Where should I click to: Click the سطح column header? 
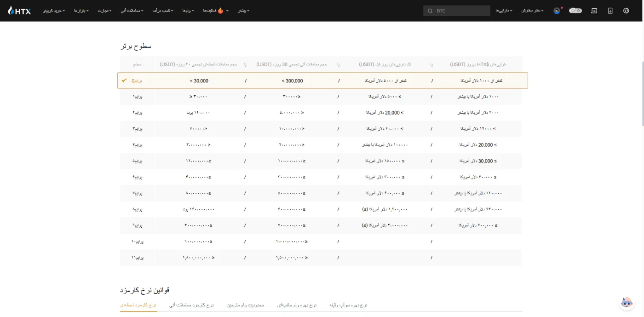pyautogui.click(x=138, y=64)
